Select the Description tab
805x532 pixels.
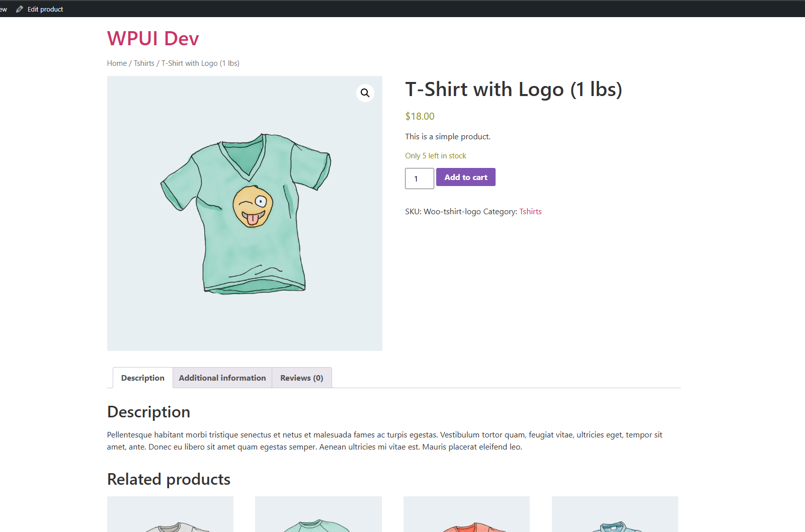142,378
